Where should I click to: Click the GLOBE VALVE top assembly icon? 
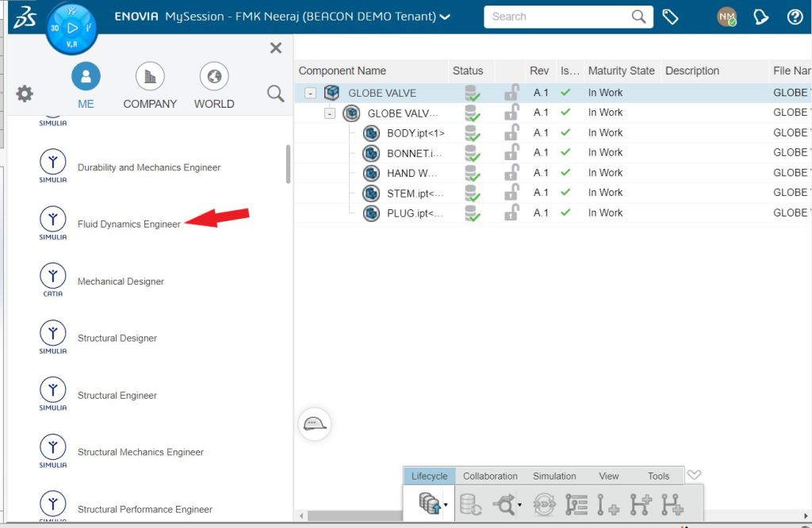pos(332,93)
